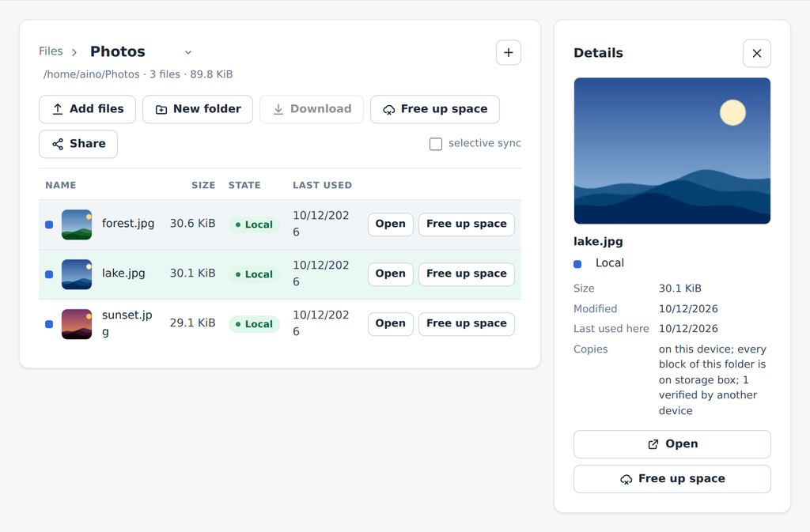Click the 30.6 KiB size value
The height and width of the screenshot is (532, 810).
coord(193,224)
